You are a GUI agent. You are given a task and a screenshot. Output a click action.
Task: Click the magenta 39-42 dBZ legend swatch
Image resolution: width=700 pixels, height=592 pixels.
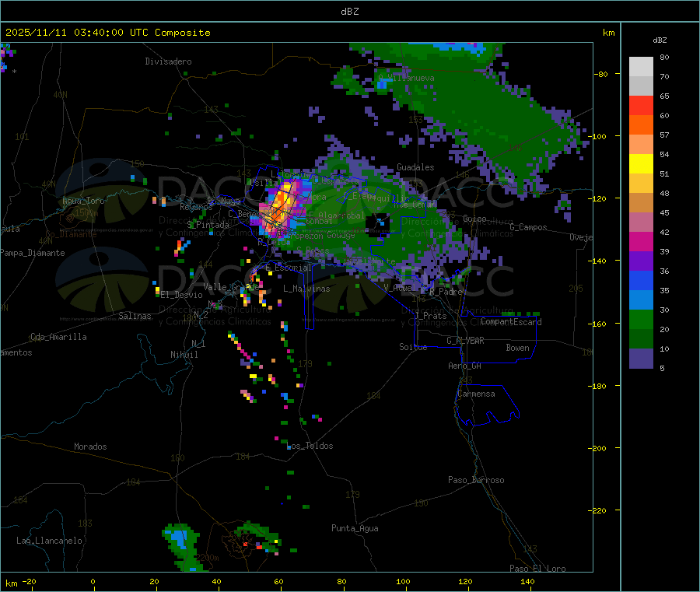click(641, 241)
